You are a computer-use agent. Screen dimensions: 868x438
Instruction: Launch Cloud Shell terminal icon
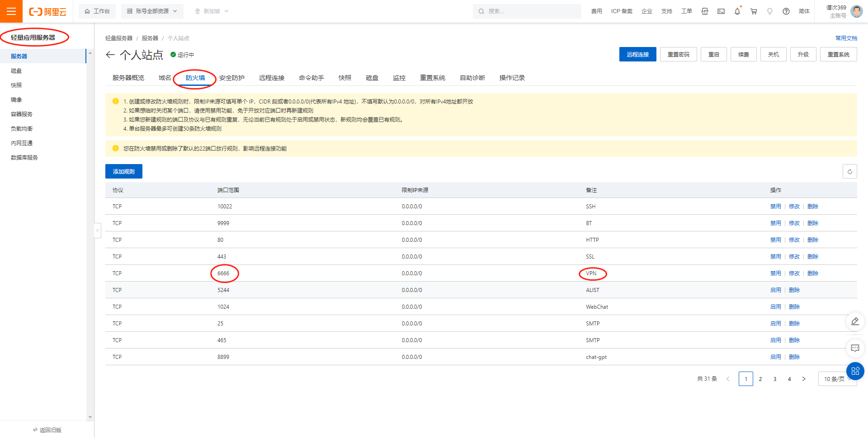[x=721, y=11]
